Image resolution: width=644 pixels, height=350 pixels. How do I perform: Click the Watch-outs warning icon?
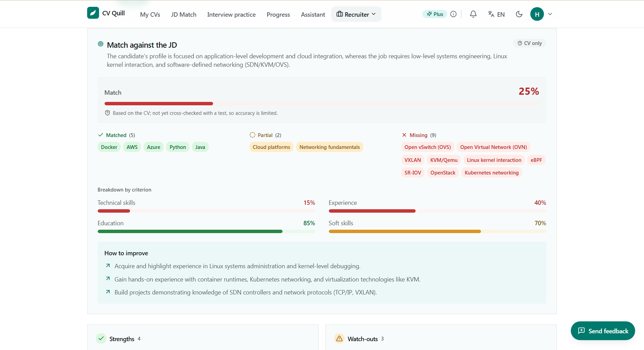coord(339,338)
